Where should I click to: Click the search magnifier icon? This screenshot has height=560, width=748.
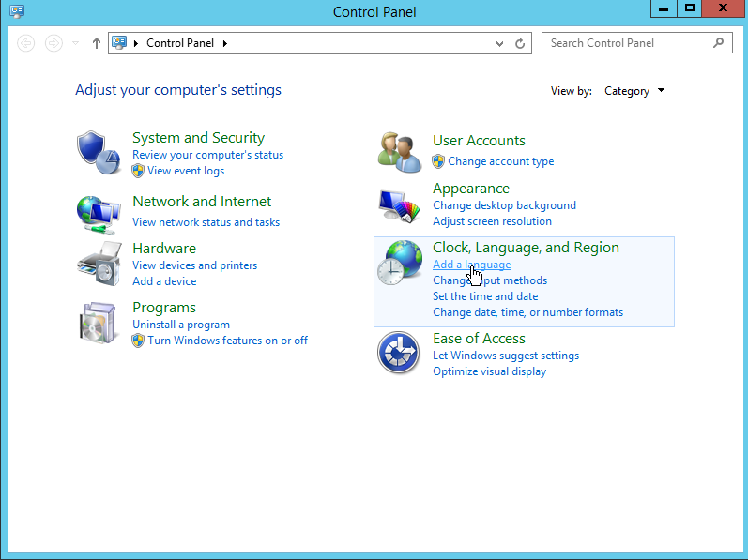[x=718, y=43]
